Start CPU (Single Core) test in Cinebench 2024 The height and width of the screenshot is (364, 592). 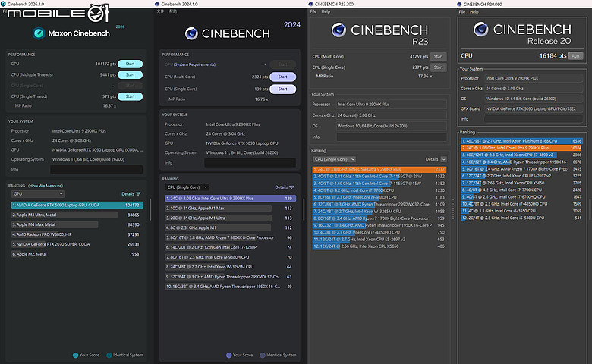[283, 89]
